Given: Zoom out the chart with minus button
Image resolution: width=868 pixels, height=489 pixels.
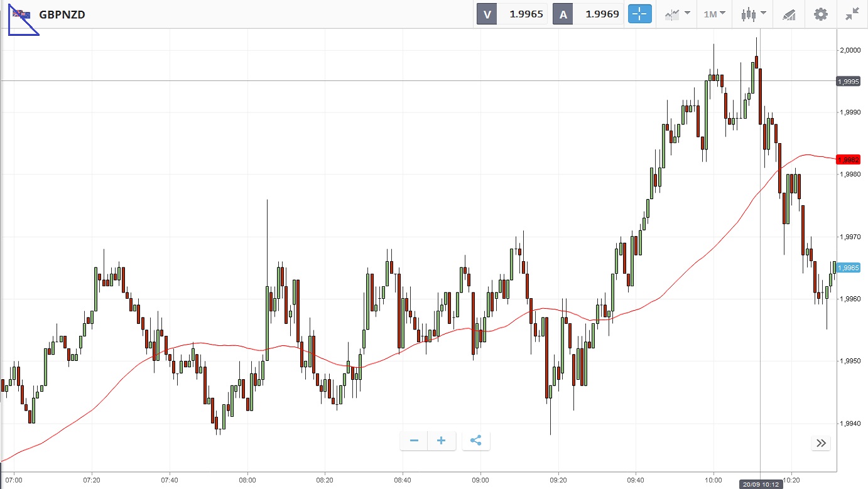Looking at the screenshot, I should click(414, 441).
